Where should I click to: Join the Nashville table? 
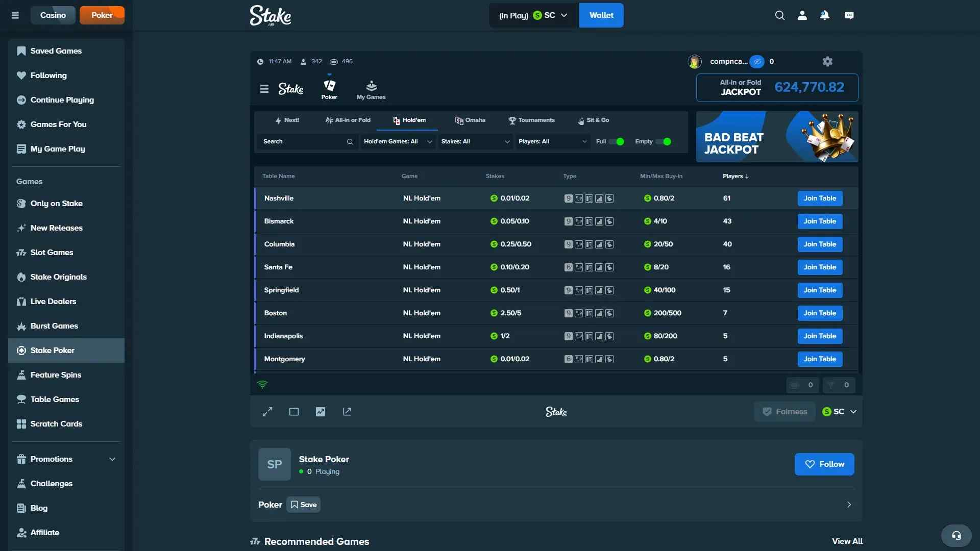click(x=820, y=198)
